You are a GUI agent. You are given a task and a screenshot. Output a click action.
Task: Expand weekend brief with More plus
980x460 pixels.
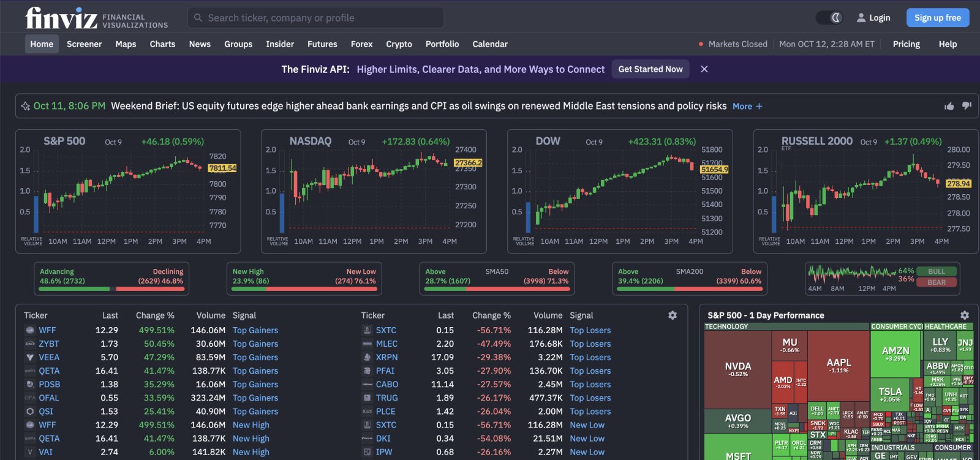pos(747,106)
